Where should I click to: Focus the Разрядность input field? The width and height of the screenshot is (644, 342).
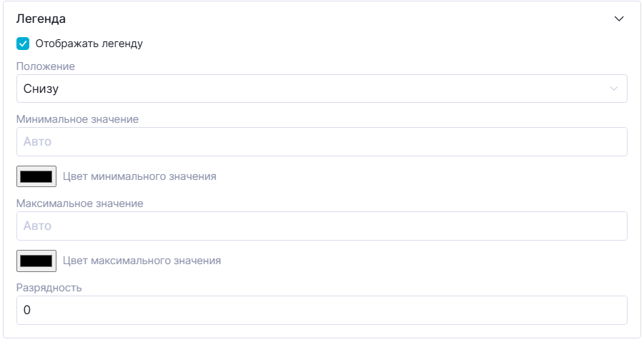pos(322,311)
